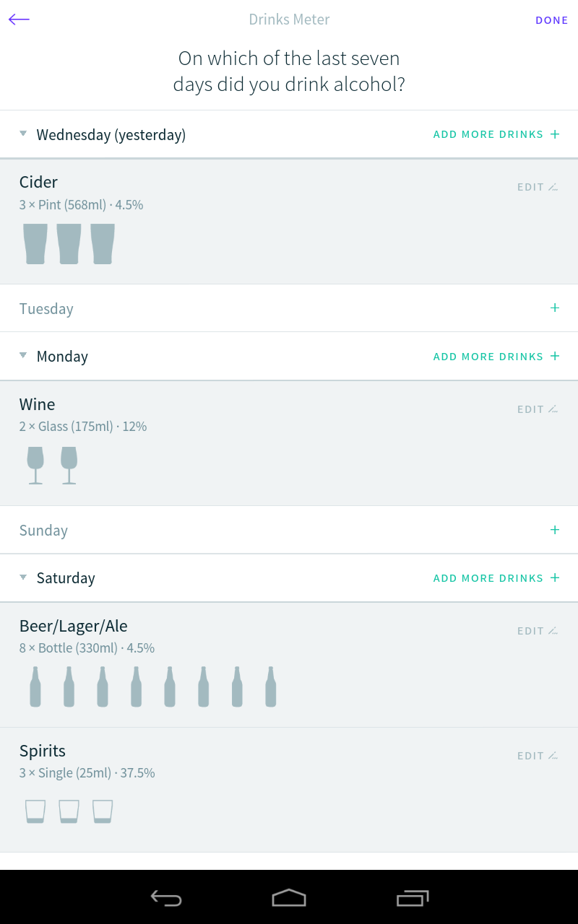Tap DONE in the top bar
The image size is (578, 924).
coord(552,20)
